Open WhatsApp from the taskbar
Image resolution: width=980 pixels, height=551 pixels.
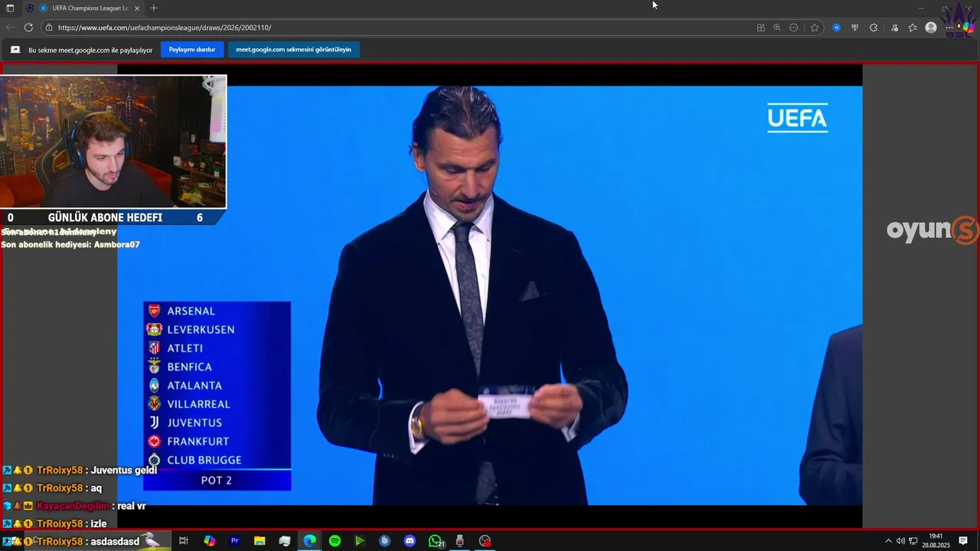point(436,541)
